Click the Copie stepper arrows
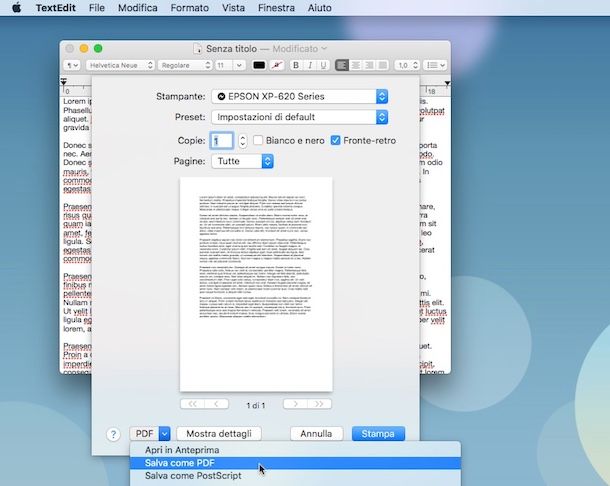The image size is (610, 486). click(243, 140)
